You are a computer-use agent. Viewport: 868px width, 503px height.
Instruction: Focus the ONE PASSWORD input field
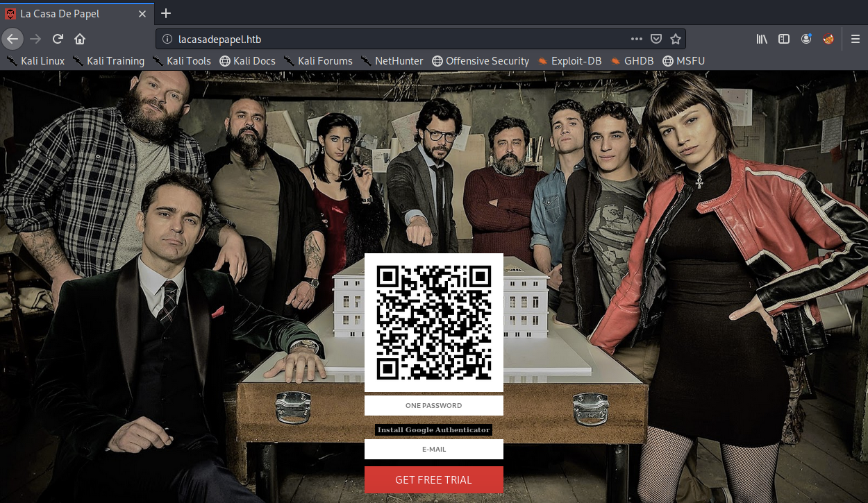(x=433, y=405)
